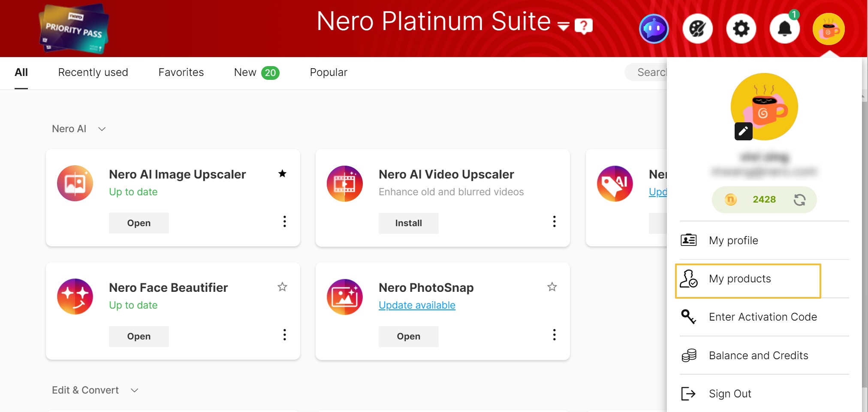Viewport: 868px width, 412px height.
Task: Switch to the New tab
Action: pos(256,73)
